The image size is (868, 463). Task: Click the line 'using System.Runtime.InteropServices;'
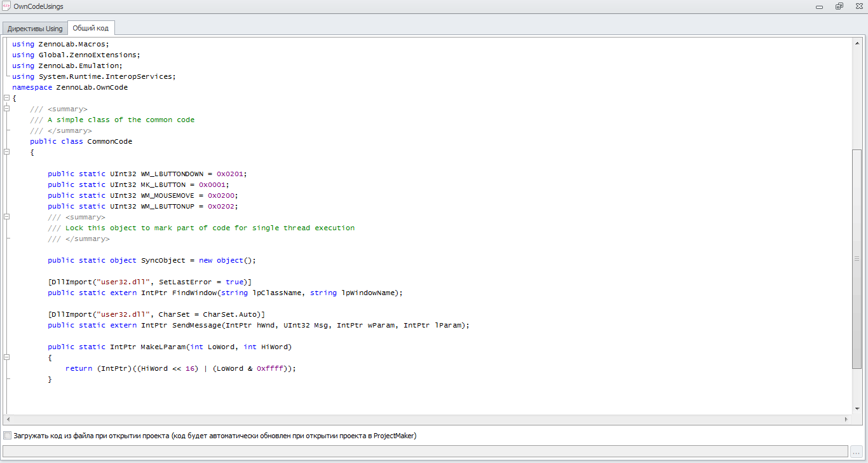point(94,76)
